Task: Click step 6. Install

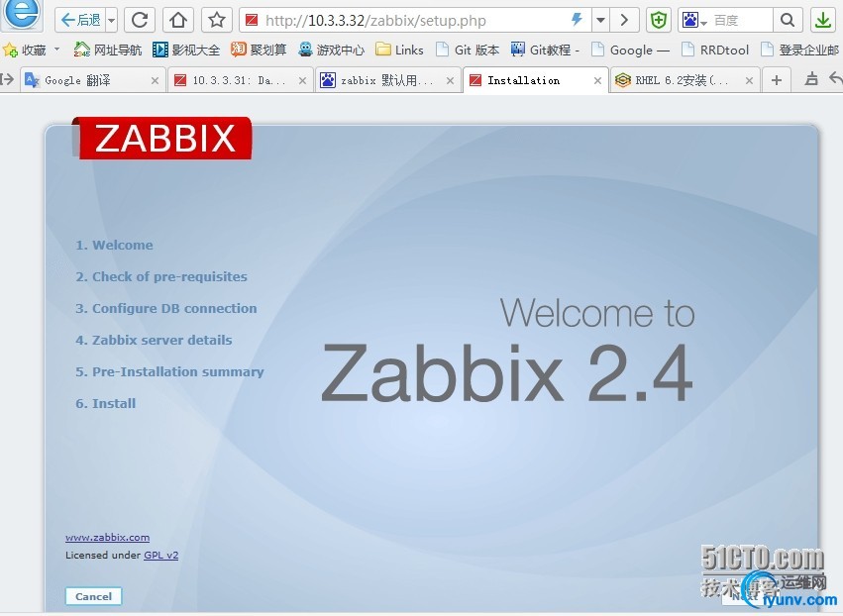Action: (x=105, y=404)
